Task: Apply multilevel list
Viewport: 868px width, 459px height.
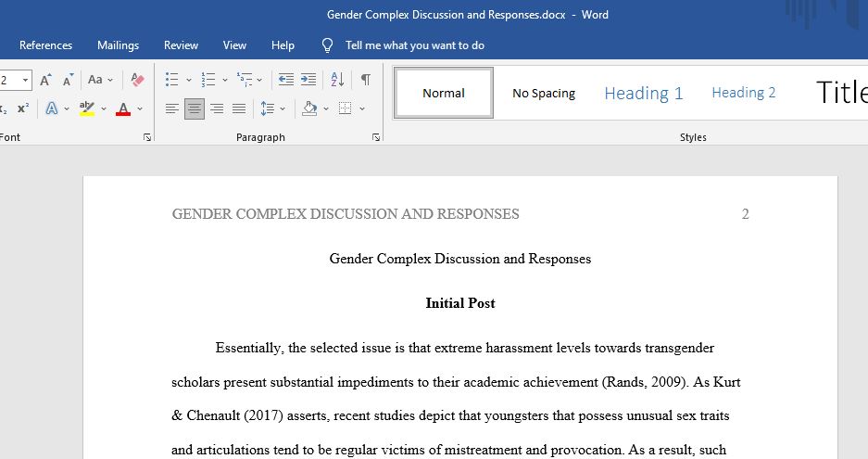Action: tap(245, 80)
